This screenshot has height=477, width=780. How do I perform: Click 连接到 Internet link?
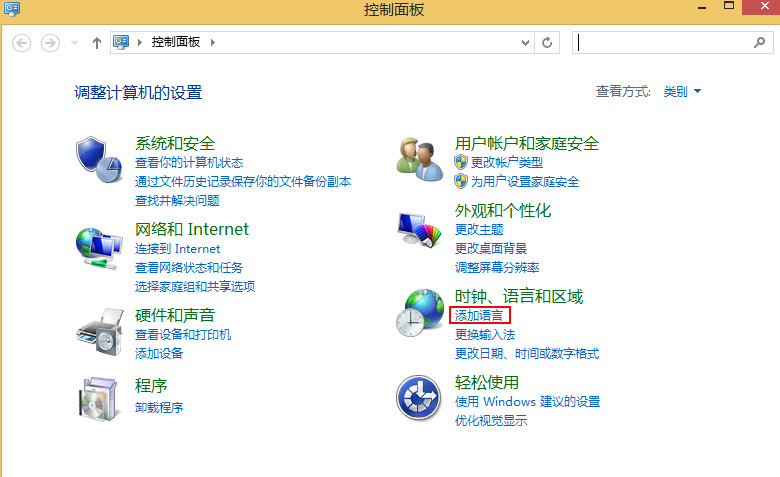click(x=178, y=249)
